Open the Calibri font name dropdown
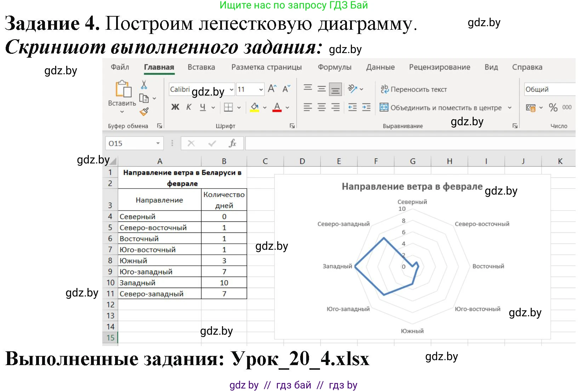The width and height of the screenshot is (588, 392). [231, 89]
